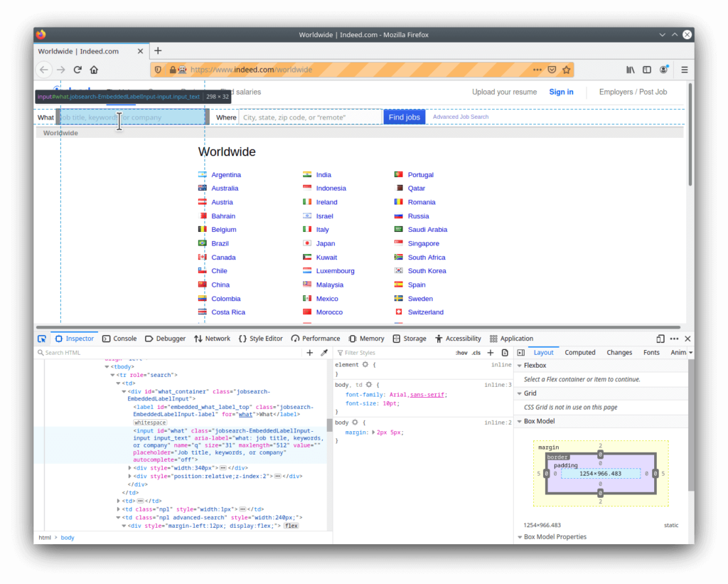728x584 pixels.
Task: Open the Library bookmarks and history icon
Action: (631, 70)
